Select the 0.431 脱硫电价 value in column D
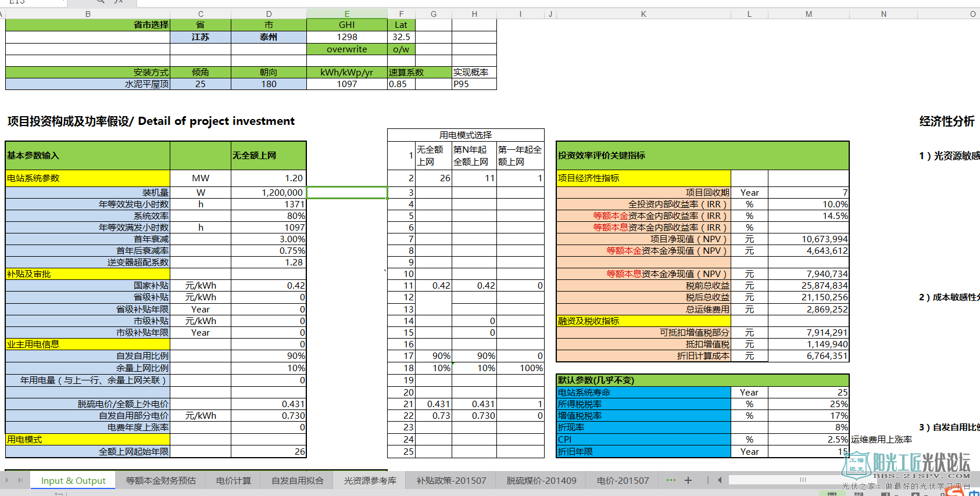The height and width of the screenshot is (496, 980). coord(269,404)
